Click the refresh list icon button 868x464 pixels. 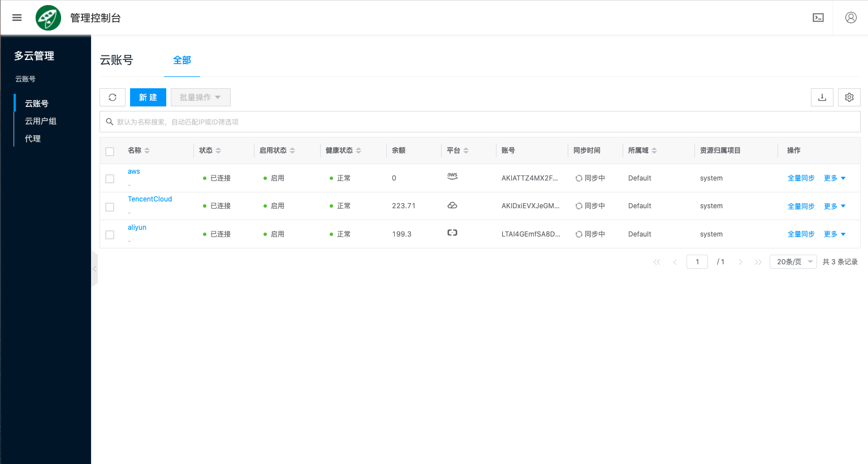[x=113, y=97]
